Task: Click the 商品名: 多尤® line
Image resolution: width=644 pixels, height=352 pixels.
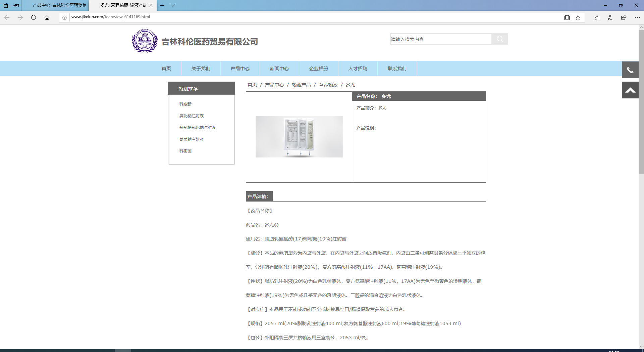Action: tap(262, 225)
